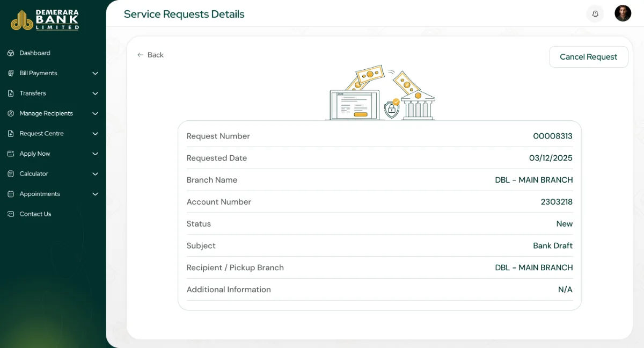Click the Request Number label
This screenshot has height=348, width=644.
pos(218,136)
